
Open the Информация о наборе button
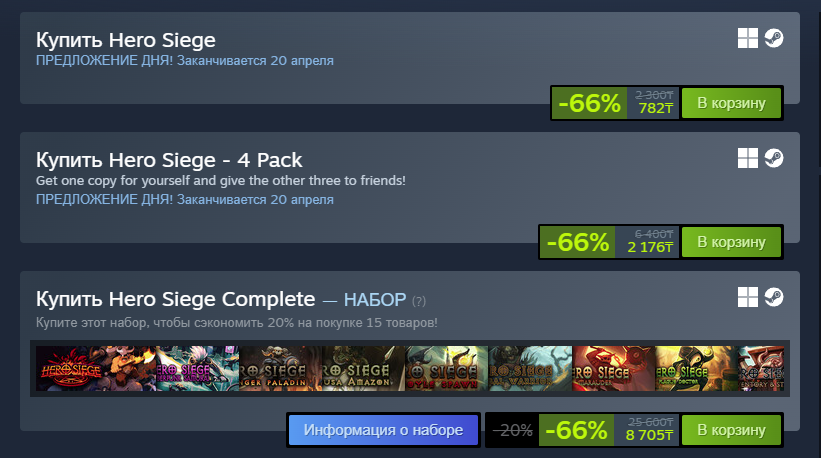(383, 430)
